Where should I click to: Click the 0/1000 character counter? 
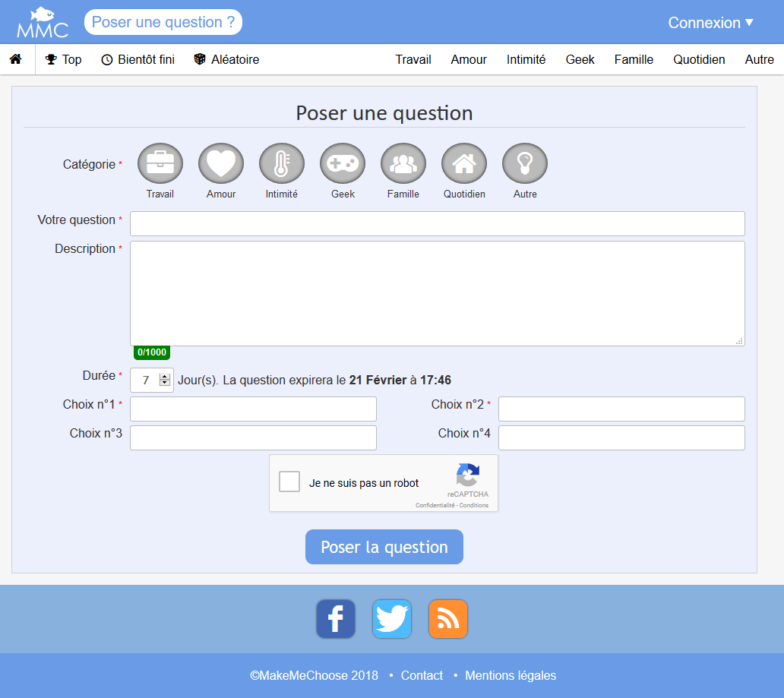152,352
